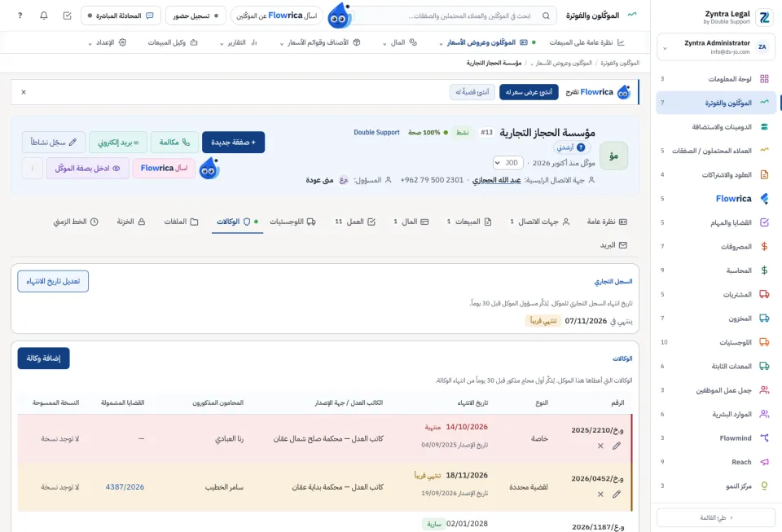Open المحاسبة in the sidebar

(x=716, y=270)
